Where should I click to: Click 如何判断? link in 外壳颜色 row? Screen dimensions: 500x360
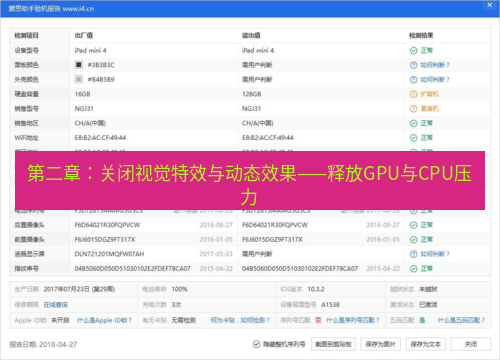click(435, 79)
